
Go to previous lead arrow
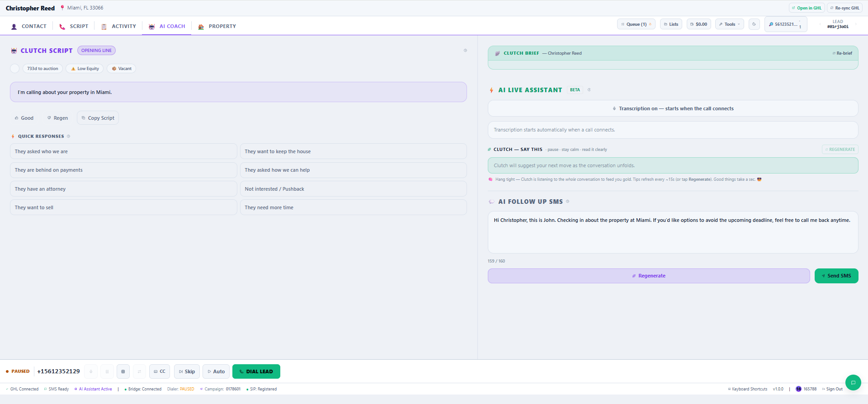(x=820, y=24)
